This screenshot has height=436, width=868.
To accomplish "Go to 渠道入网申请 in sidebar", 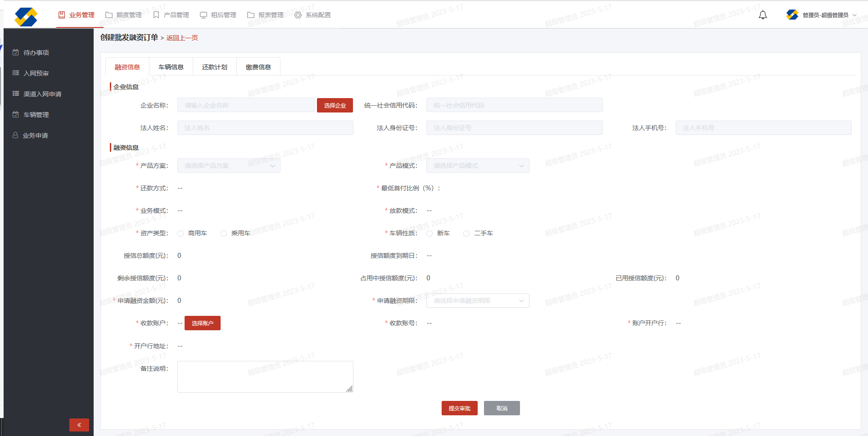I will pyautogui.click(x=42, y=94).
